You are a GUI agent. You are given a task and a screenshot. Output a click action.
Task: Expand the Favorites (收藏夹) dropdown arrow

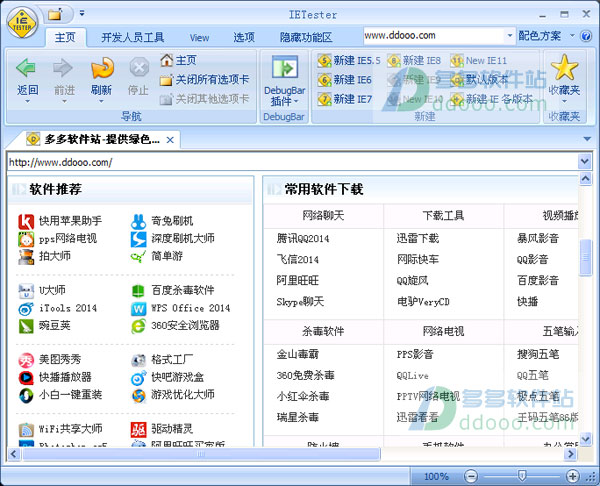pos(564,101)
